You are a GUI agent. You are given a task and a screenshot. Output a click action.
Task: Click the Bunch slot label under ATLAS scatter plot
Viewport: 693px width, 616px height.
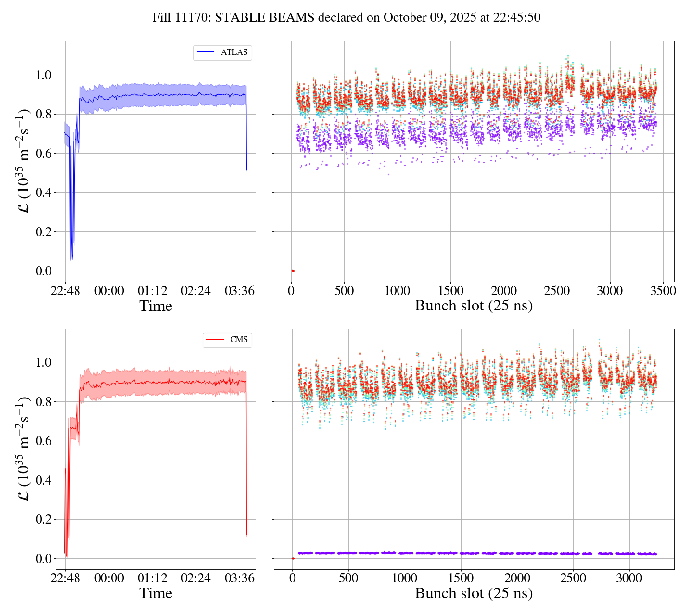click(x=474, y=306)
